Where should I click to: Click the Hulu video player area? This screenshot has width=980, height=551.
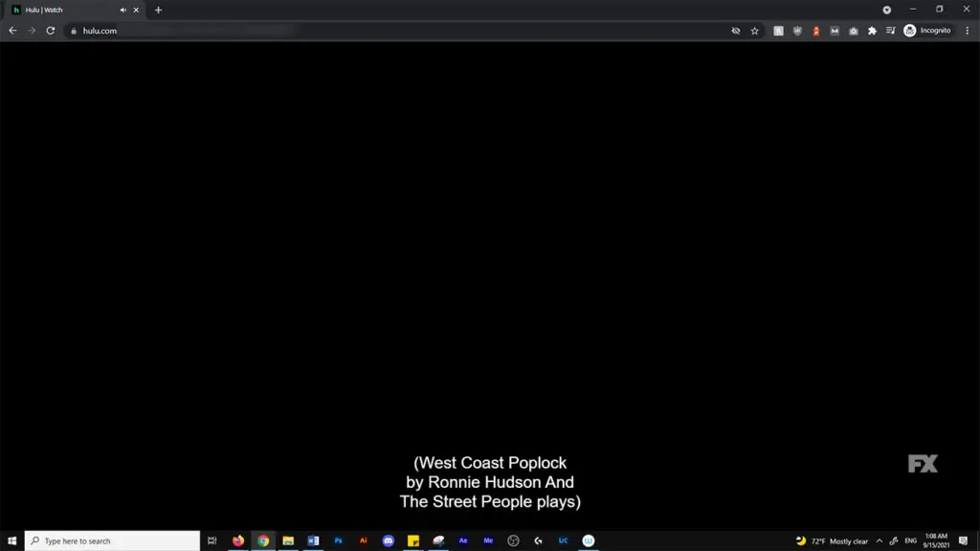tap(490, 285)
